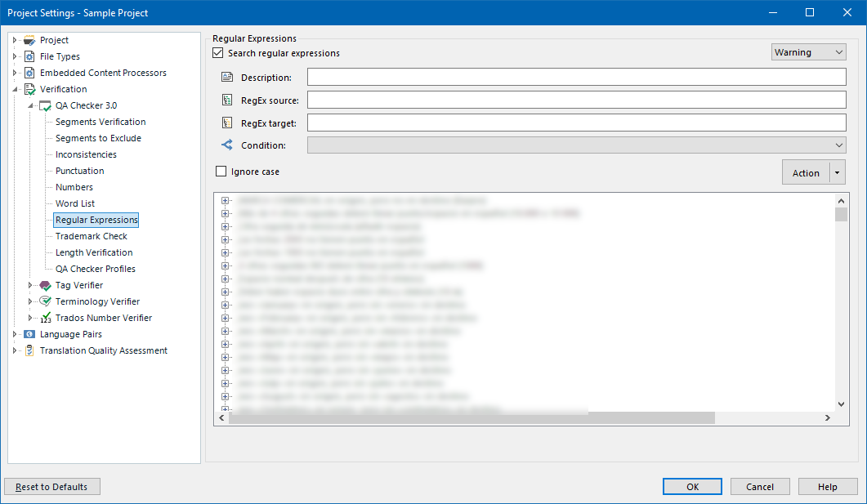Click the Trados Number Verifier 123 icon
This screenshot has width=867, height=504.
point(46,317)
